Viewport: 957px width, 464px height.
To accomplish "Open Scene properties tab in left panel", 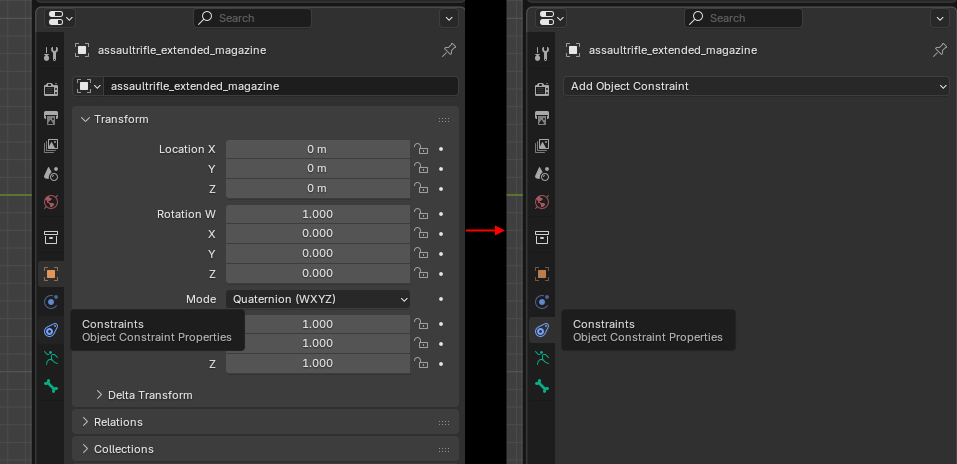I will coord(51,173).
